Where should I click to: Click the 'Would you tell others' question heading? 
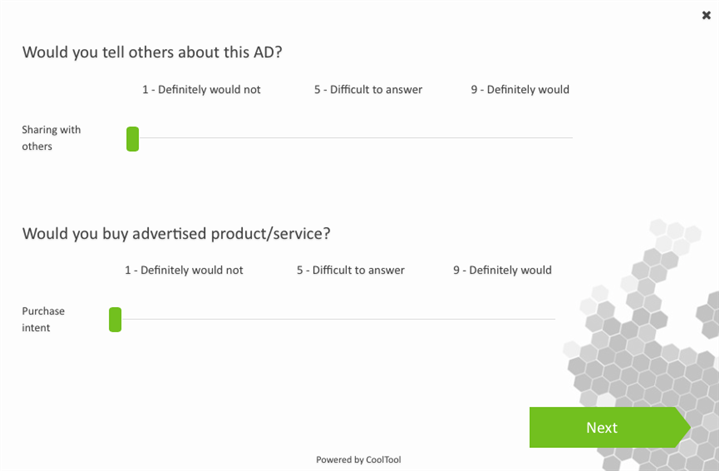click(x=152, y=52)
